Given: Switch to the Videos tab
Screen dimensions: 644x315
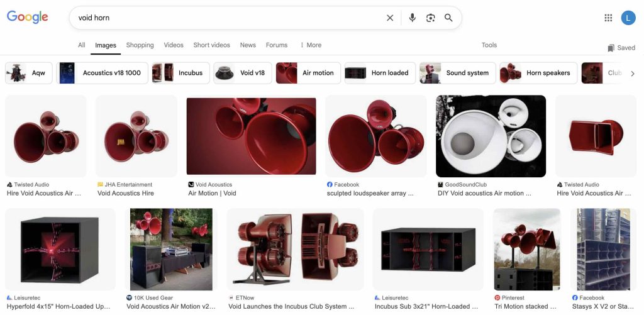Looking at the screenshot, I should (x=174, y=45).
